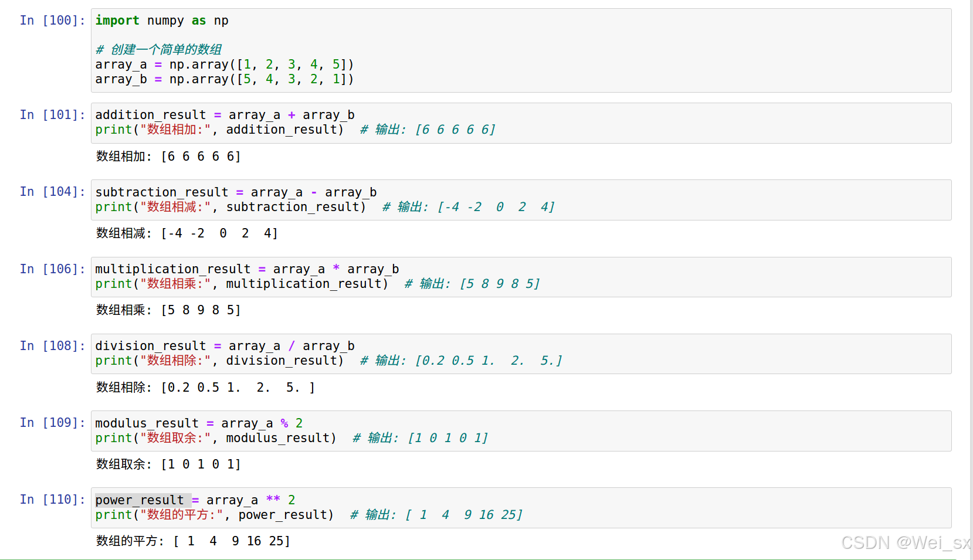Select the In [109] cell prompt
The image size is (973, 560).
(52, 423)
